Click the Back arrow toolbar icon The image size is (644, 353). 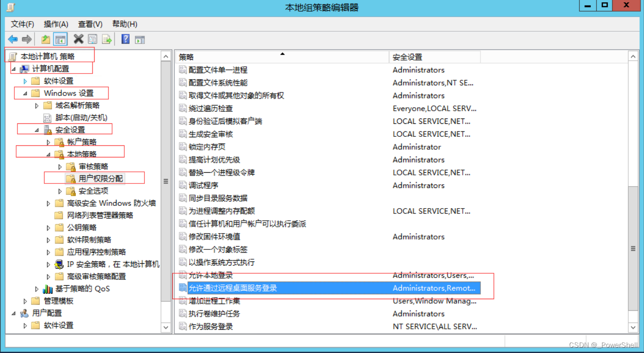[13, 39]
